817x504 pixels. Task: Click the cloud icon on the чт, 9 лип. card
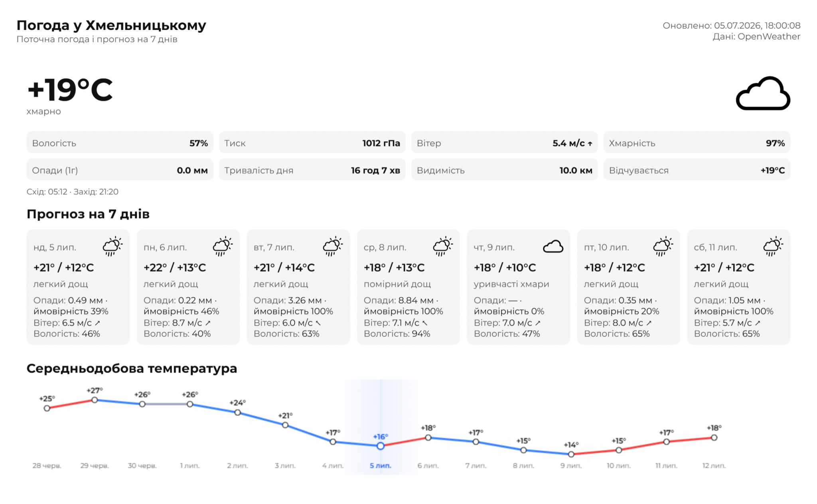click(x=553, y=247)
